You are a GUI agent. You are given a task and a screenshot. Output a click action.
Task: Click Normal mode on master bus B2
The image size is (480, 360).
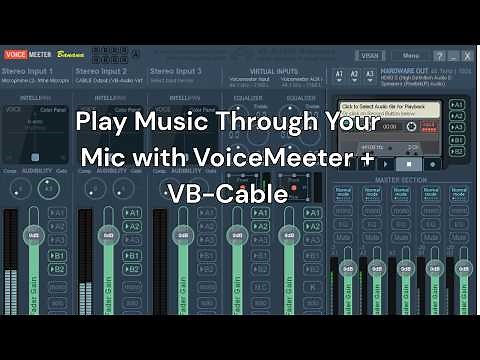[x=459, y=194]
